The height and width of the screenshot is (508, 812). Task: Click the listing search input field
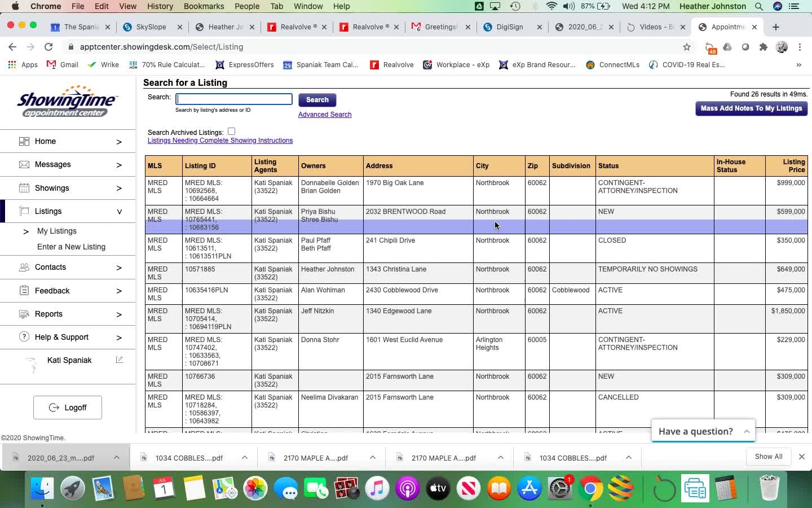click(234, 99)
